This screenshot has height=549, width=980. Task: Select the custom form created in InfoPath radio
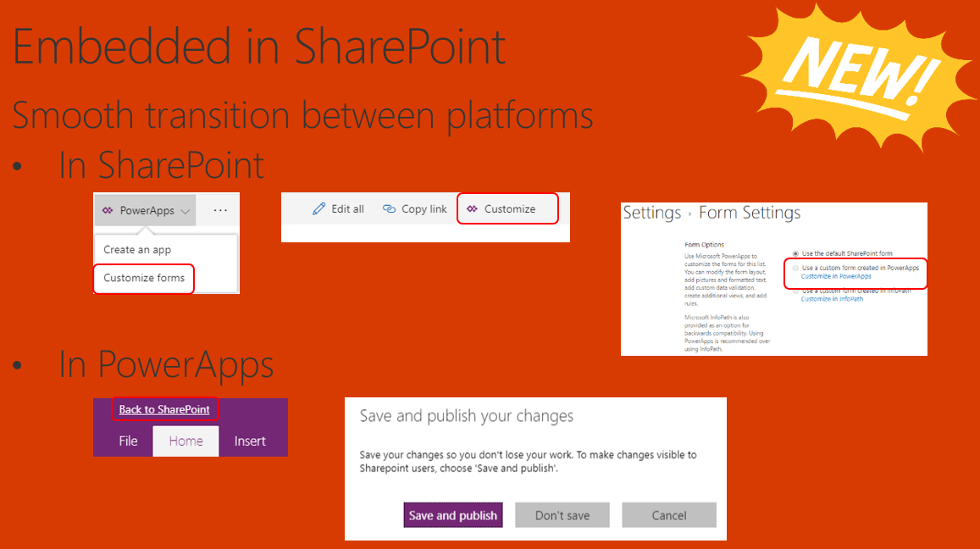coord(795,291)
